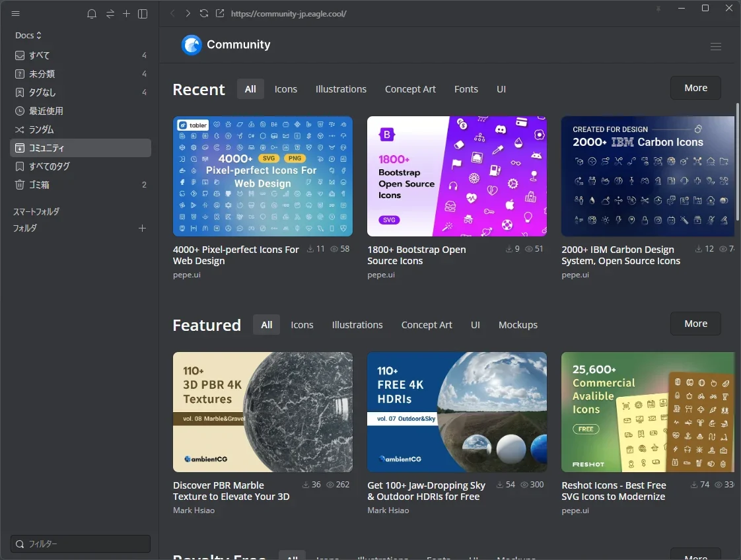Open the 4000+ Pixel-perfect Icons thumbnail
This screenshot has width=741, height=560.
(263, 176)
